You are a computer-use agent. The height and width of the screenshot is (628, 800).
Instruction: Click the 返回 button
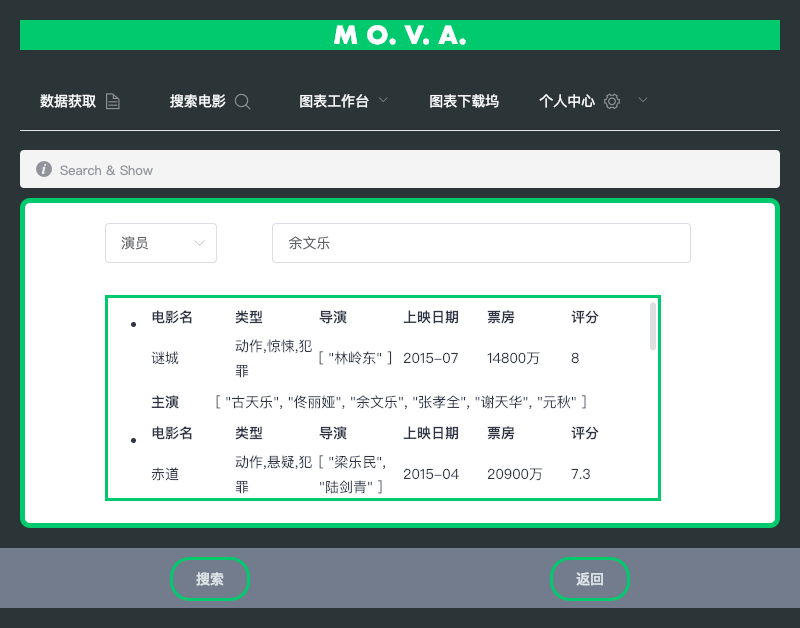pos(590,579)
